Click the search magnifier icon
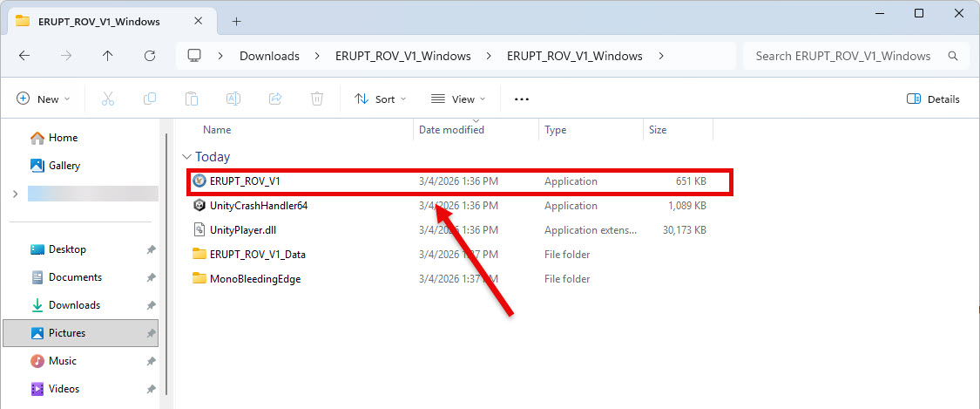Viewport: 980px width, 409px height. (953, 56)
